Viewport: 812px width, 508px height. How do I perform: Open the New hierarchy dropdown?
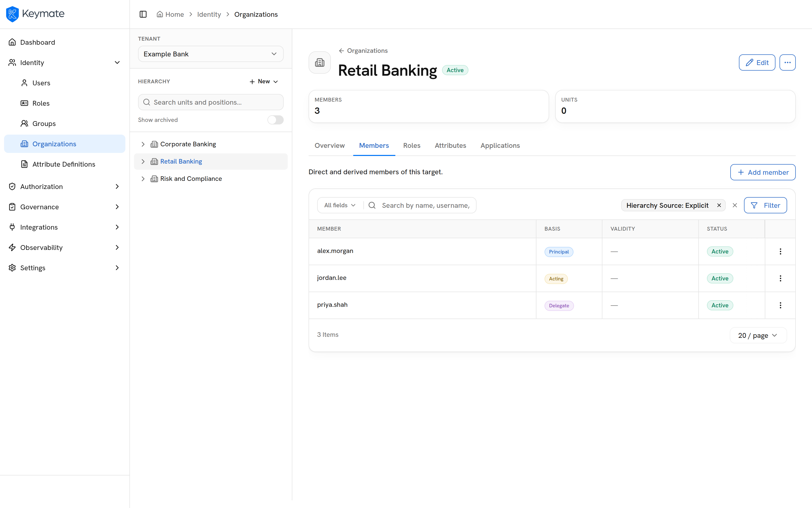pos(264,81)
